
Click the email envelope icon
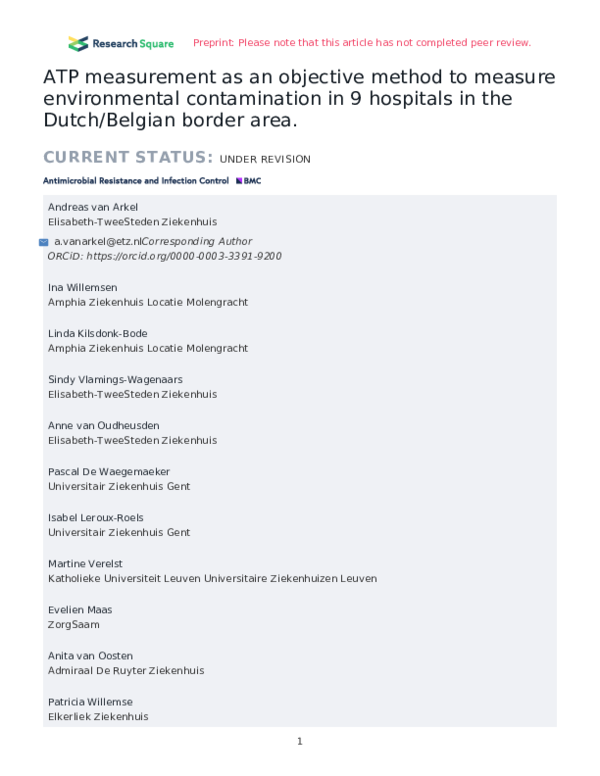click(x=44, y=242)
